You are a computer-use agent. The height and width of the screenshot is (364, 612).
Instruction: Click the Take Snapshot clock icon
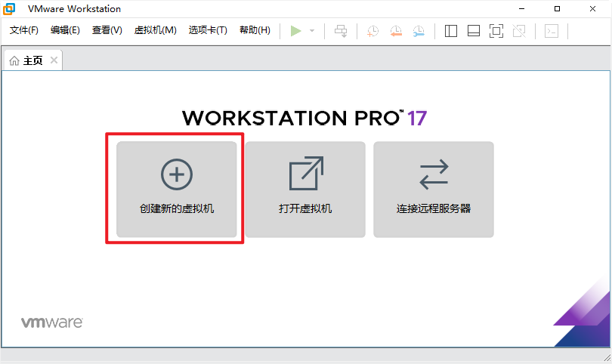[372, 31]
